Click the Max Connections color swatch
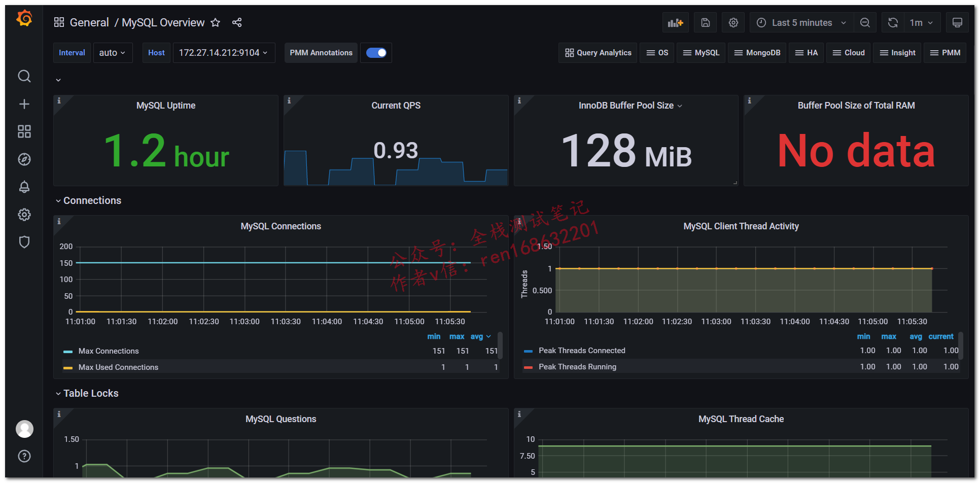 pyautogui.click(x=68, y=352)
